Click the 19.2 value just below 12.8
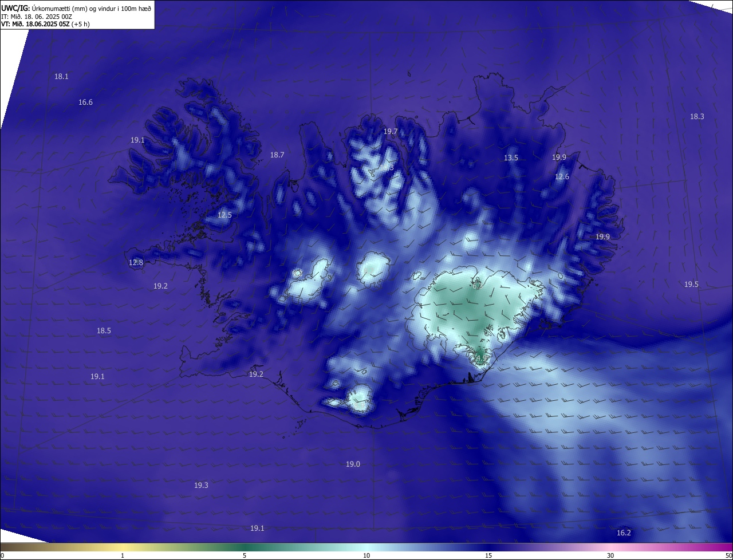Image resolution: width=733 pixels, height=560 pixels. pyautogui.click(x=160, y=286)
